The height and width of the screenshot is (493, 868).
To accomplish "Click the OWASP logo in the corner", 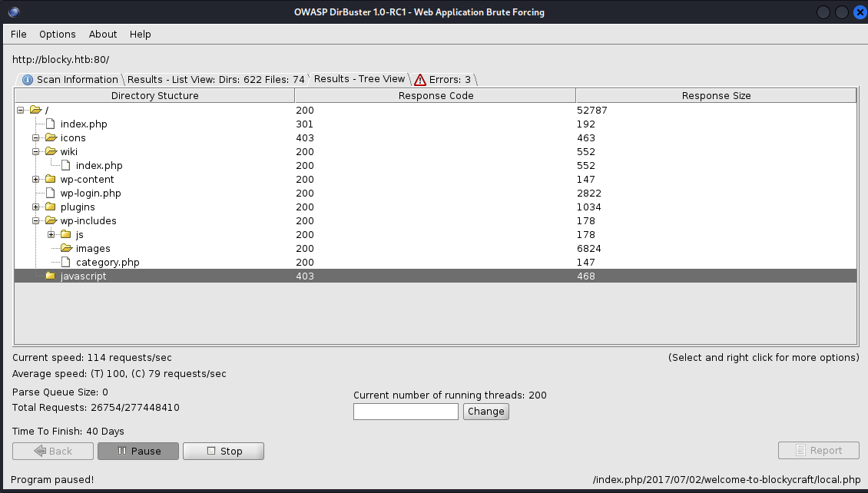I will [x=12, y=12].
